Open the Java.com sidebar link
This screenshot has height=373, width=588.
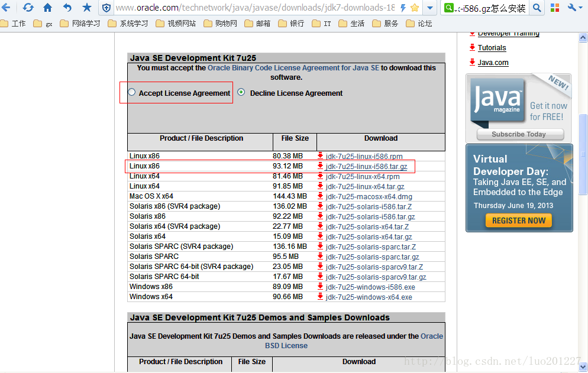click(493, 63)
